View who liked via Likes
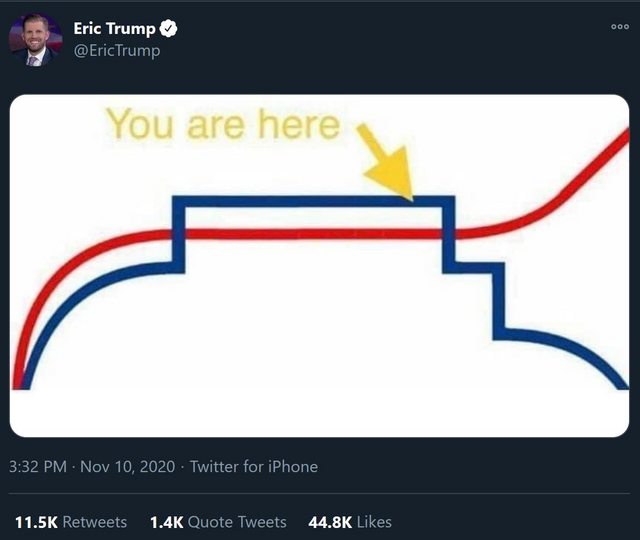 pos(374,522)
